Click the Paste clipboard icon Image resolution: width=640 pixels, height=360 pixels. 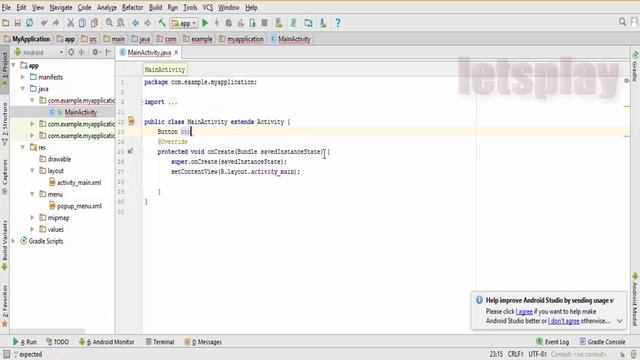(x=94, y=23)
